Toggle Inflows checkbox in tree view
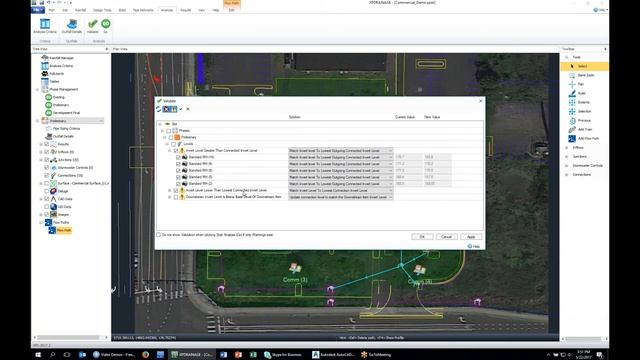 pos(47,152)
